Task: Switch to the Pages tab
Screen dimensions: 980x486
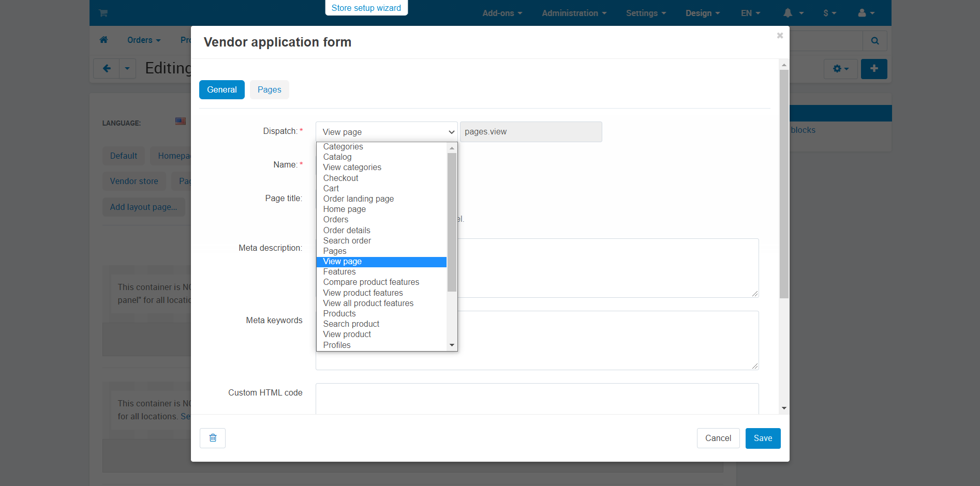Action: click(270, 89)
